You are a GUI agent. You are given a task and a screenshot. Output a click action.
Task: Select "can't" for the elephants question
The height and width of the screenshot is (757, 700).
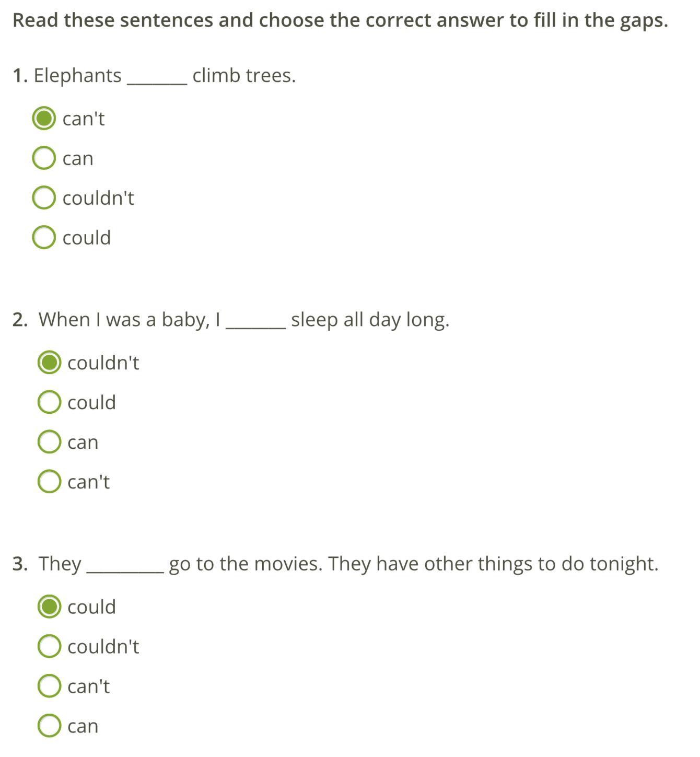coord(44,118)
